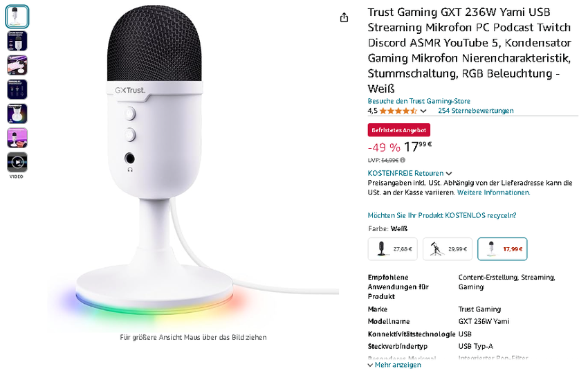The image size is (588, 371).
Task: Click the Weitere Informationen link
Action: pos(494,192)
